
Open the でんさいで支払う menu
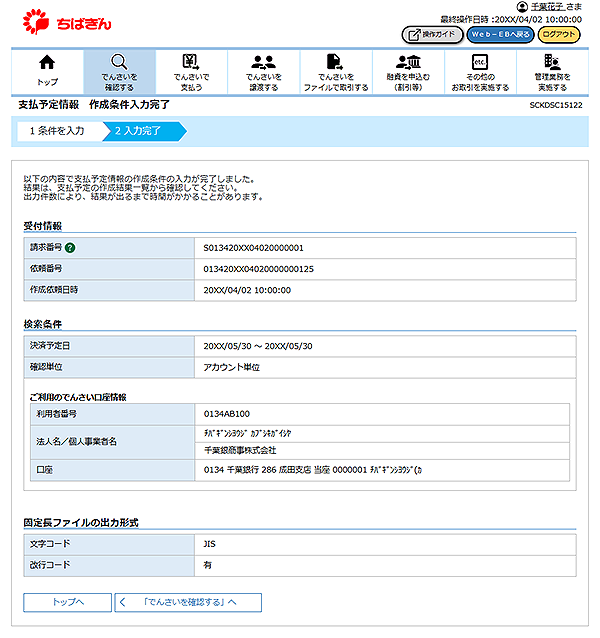pyautogui.click(x=192, y=72)
